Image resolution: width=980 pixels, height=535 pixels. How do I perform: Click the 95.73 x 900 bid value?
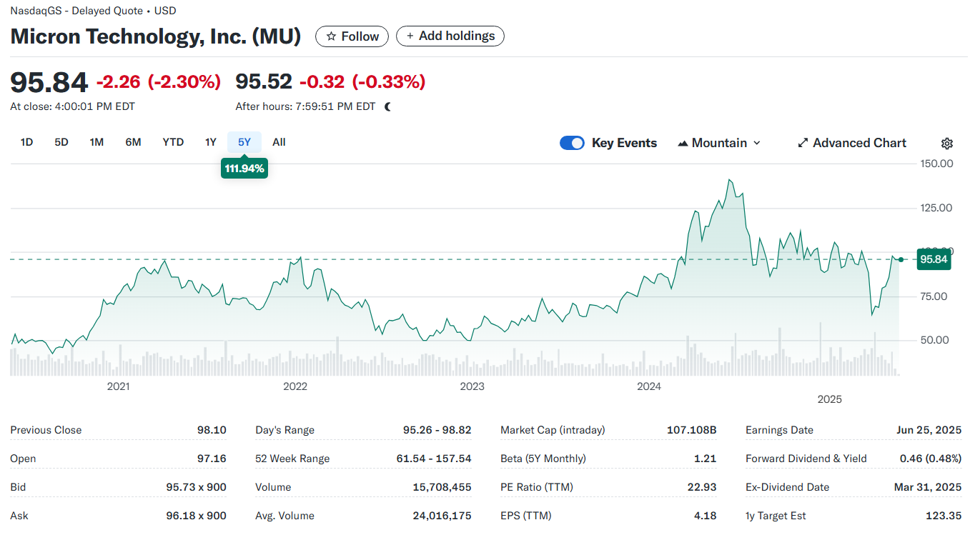click(x=196, y=487)
